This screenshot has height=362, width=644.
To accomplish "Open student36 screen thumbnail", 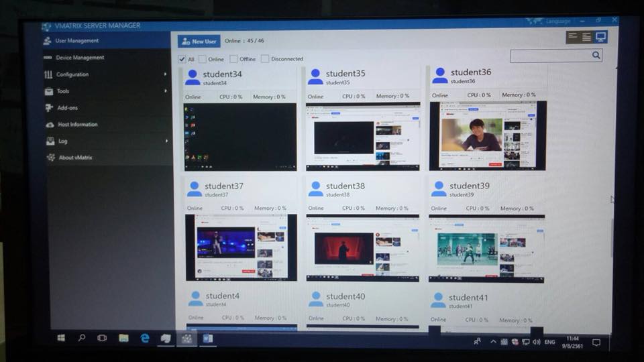I will pos(488,135).
